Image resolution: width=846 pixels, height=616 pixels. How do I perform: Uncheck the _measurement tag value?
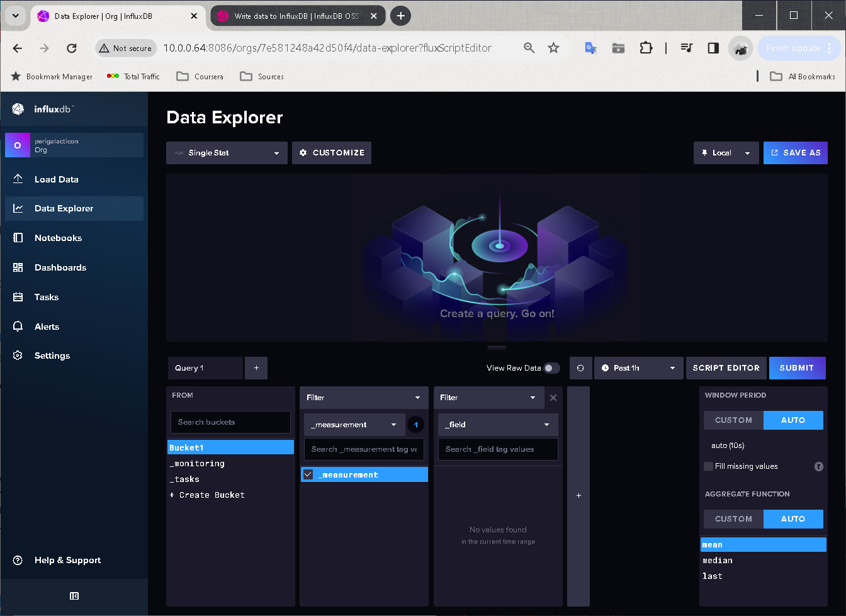click(x=308, y=474)
